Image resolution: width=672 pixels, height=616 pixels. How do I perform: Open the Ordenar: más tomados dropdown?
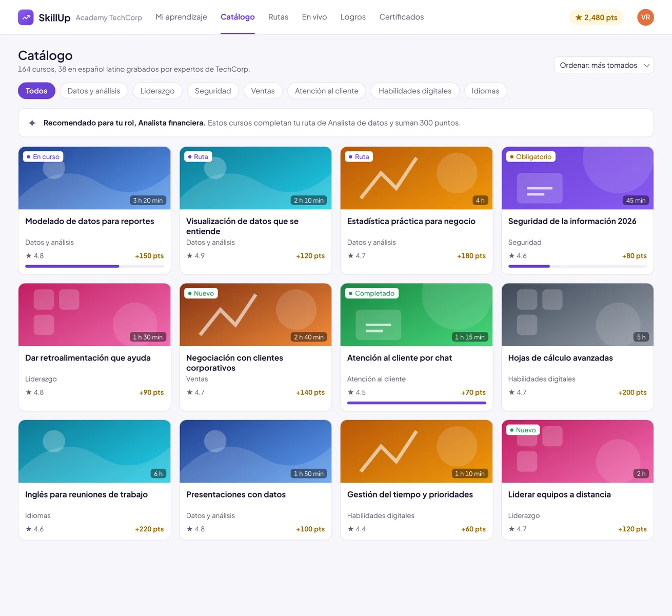[604, 65]
